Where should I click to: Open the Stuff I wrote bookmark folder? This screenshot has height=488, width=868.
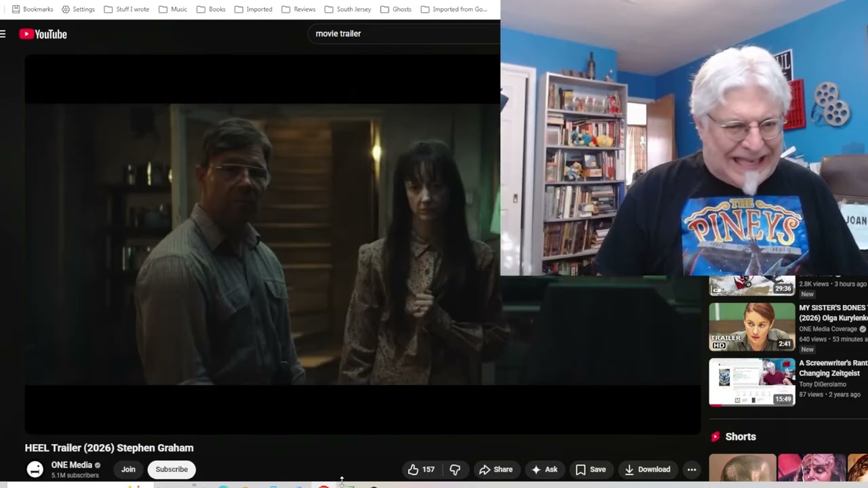click(126, 9)
